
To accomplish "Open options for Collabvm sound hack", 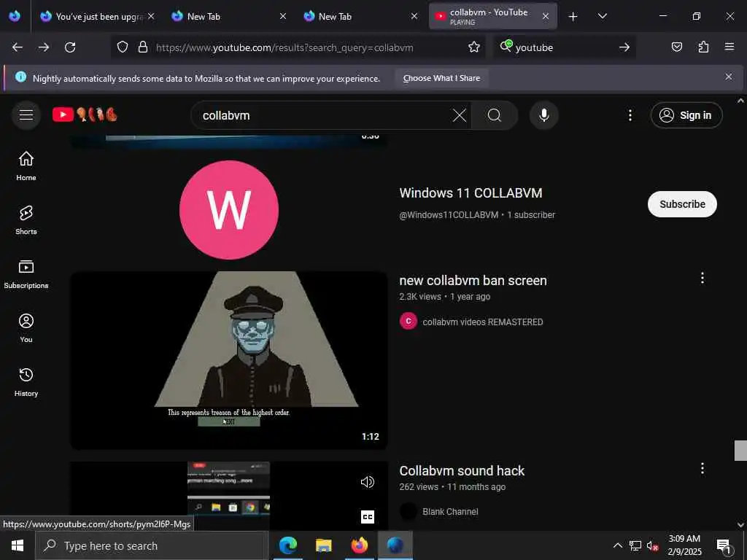I will tap(703, 469).
